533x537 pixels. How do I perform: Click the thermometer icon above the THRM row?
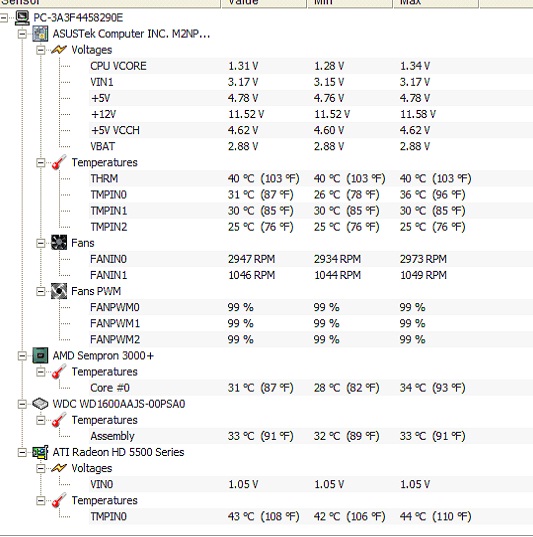coord(59,162)
